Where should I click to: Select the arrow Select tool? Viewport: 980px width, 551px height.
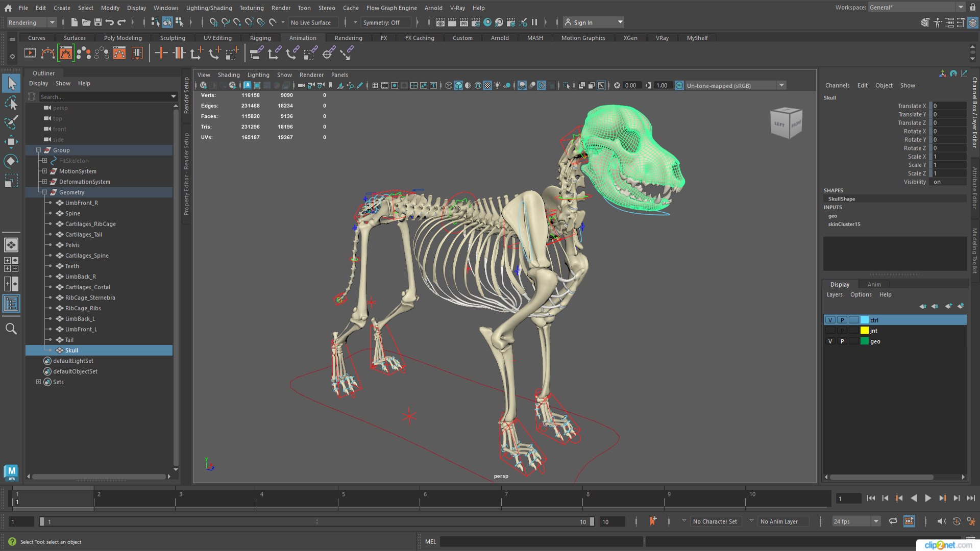11,83
